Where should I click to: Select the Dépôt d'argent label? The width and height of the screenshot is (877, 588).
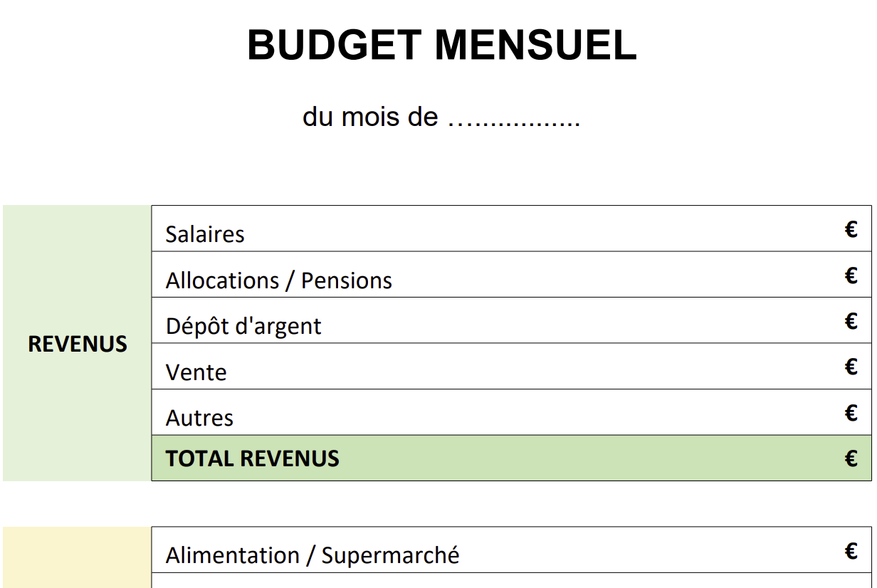click(x=243, y=326)
